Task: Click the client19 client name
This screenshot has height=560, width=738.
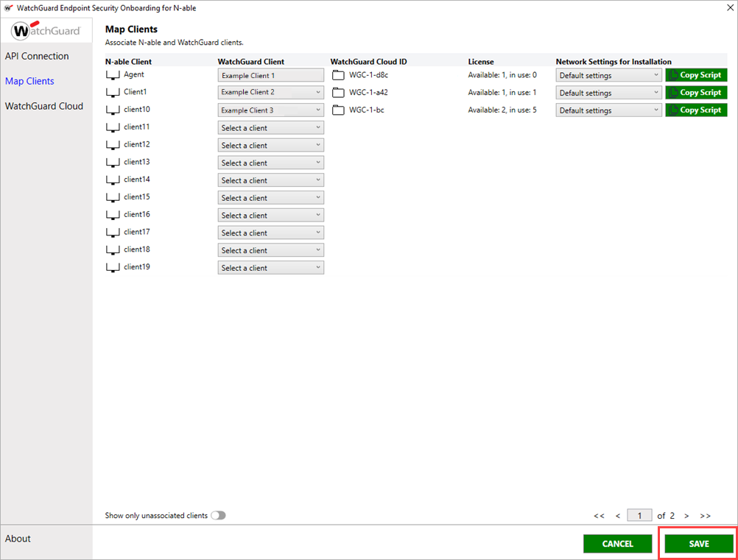Action: (x=137, y=266)
